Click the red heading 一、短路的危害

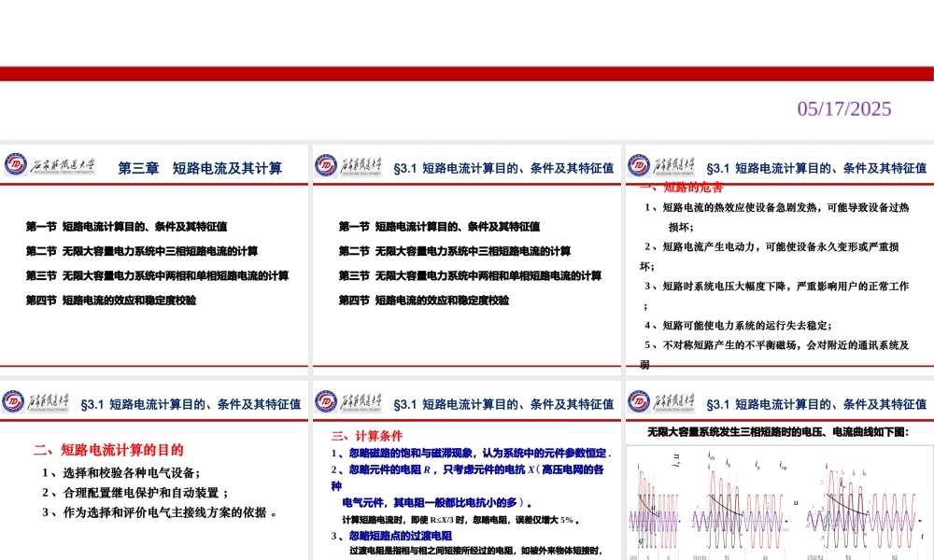point(682,188)
